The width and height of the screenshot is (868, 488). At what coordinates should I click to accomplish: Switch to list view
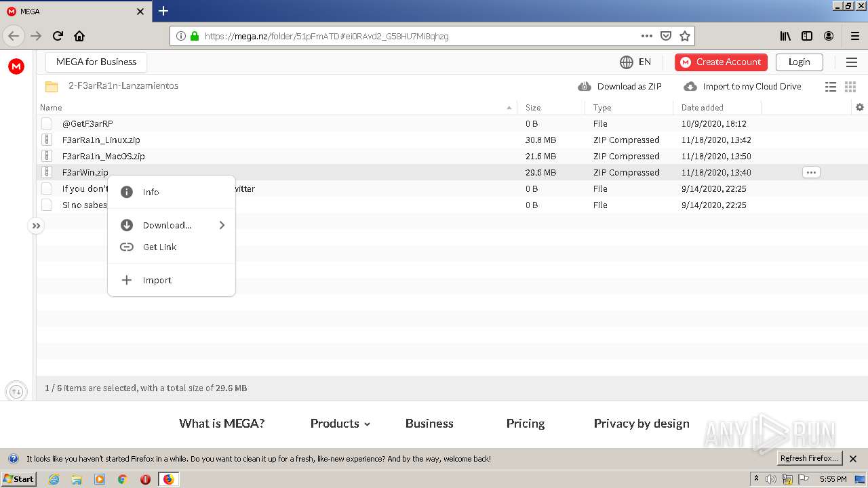[830, 87]
